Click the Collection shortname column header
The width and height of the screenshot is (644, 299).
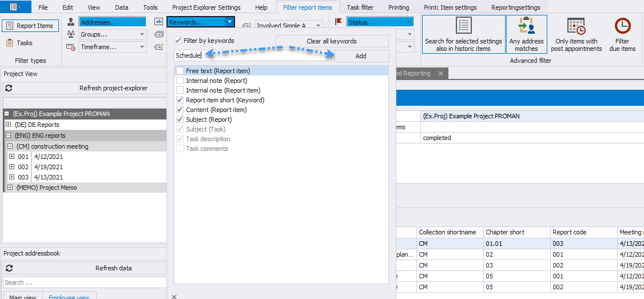tap(450, 232)
